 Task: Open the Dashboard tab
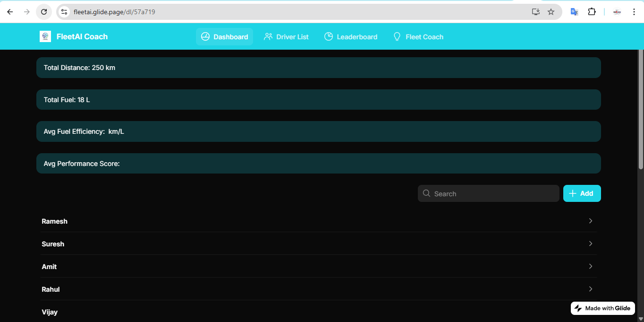(x=224, y=36)
